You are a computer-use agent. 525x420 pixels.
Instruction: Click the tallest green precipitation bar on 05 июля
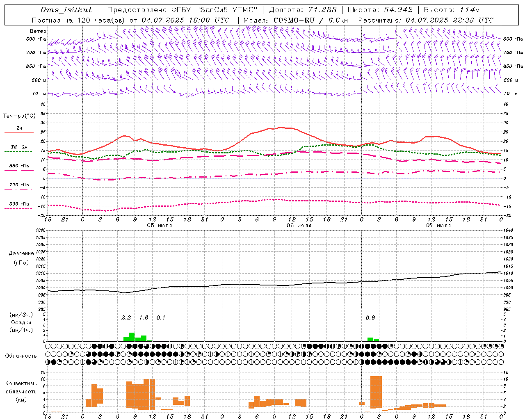tap(132, 337)
